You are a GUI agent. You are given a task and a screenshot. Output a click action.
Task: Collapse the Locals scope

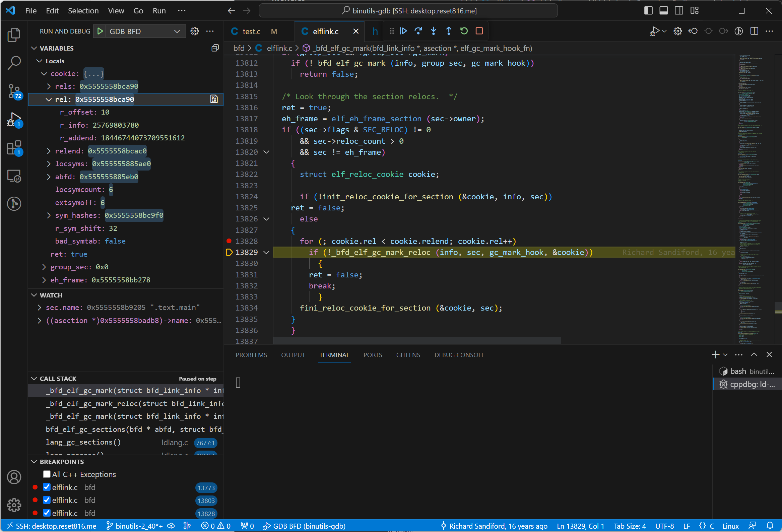tap(40, 61)
